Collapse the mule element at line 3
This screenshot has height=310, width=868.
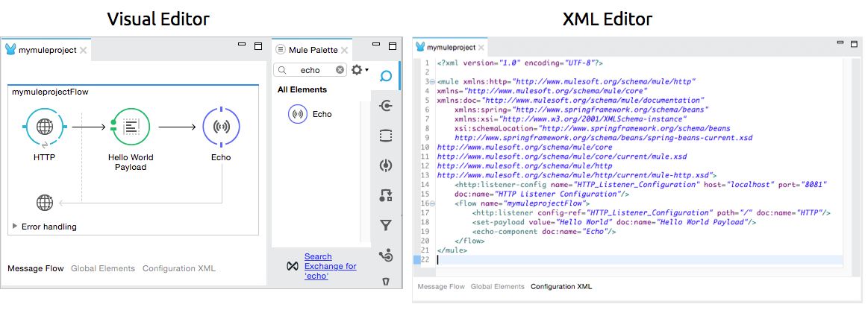433,80
